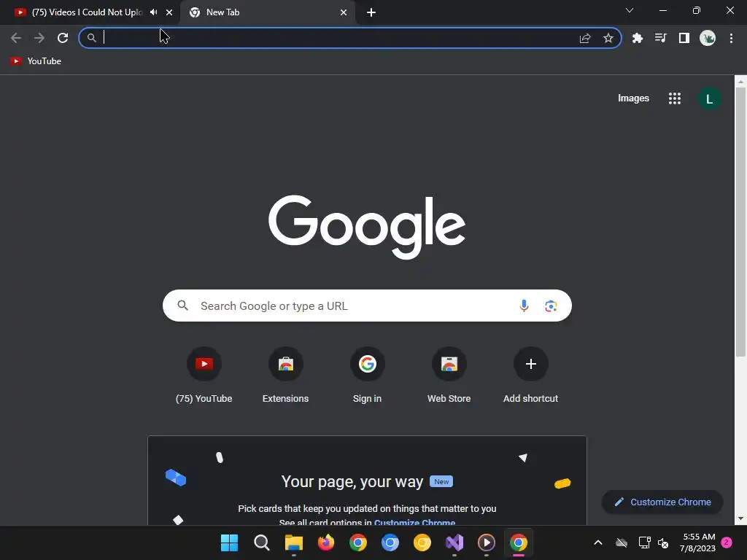Reload the current page
This screenshot has width=747, height=560.
point(63,38)
